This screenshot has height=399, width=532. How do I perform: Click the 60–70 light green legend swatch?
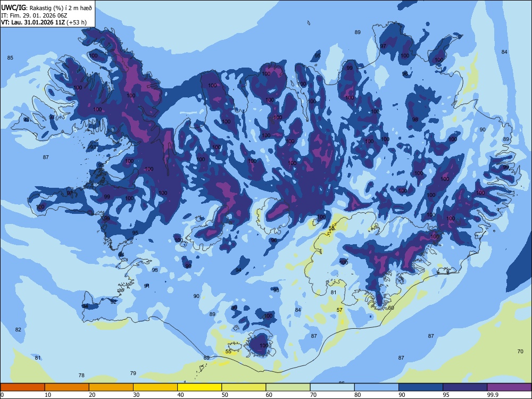(x=288, y=387)
